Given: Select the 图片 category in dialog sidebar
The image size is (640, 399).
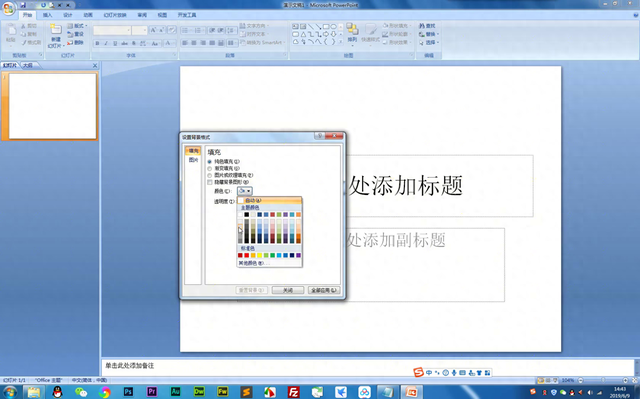Looking at the screenshot, I should click(193, 160).
